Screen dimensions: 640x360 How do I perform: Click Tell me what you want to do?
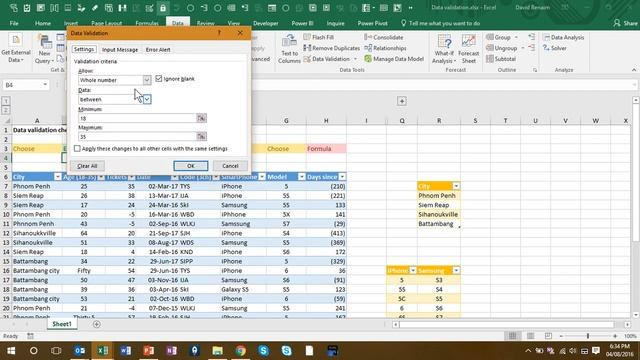coord(440,23)
